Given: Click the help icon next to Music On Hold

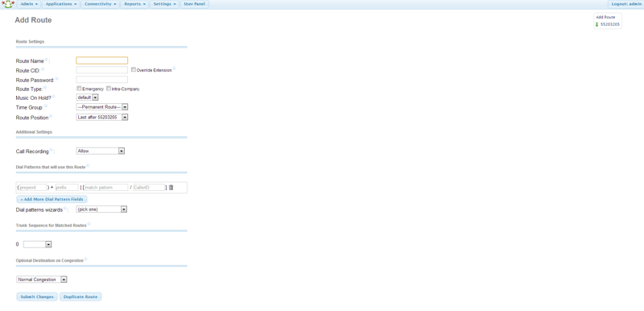Looking at the screenshot, I should pyautogui.click(x=53, y=96).
